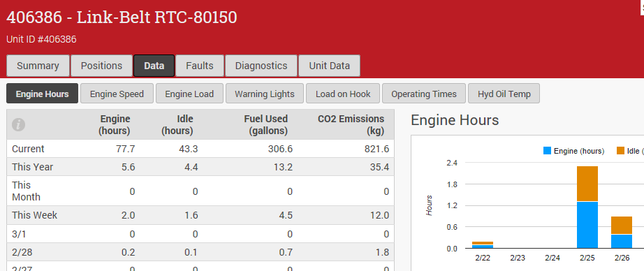View Hyd Oil Temp data

click(504, 94)
